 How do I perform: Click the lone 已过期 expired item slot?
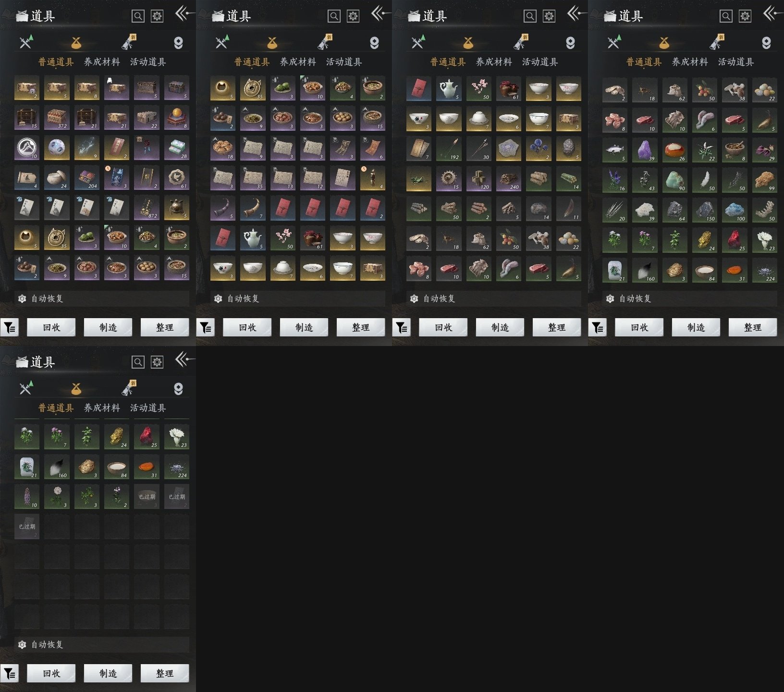(x=27, y=526)
